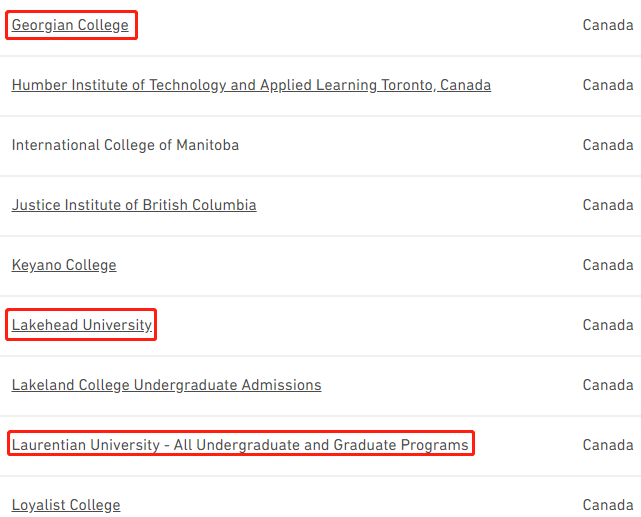The width and height of the screenshot is (641, 517).
Task: Click Canada beside Loyalist College
Action: point(608,505)
